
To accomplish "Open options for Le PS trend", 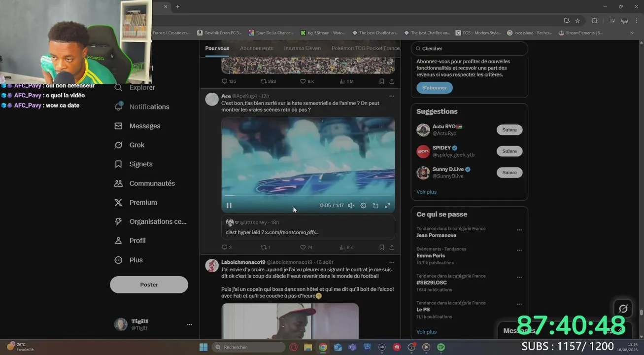I will tap(519, 304).
